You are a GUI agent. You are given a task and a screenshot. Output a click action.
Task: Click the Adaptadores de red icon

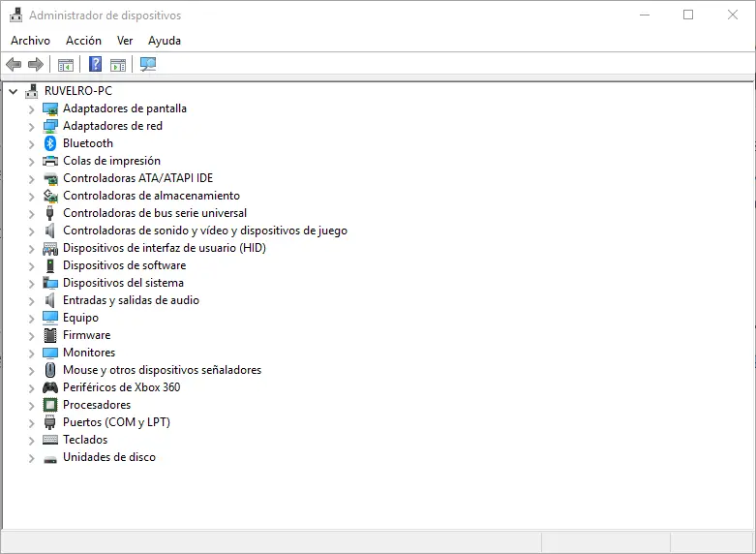click(50, 127)
